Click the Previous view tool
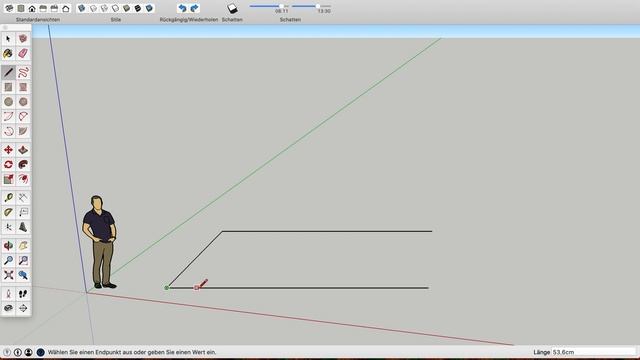Image resolution: width=640 pixels, height=360 pixels. (23, 275)
